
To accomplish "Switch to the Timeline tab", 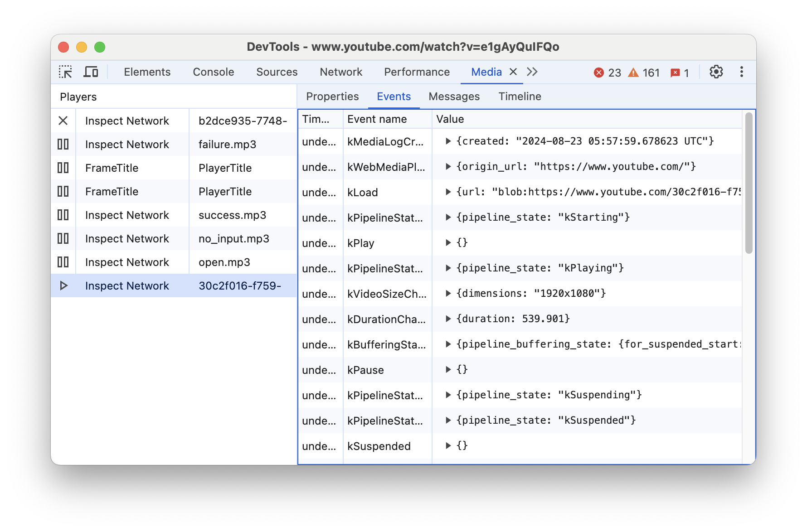I will pyautogui.click(x=520, y=96).
